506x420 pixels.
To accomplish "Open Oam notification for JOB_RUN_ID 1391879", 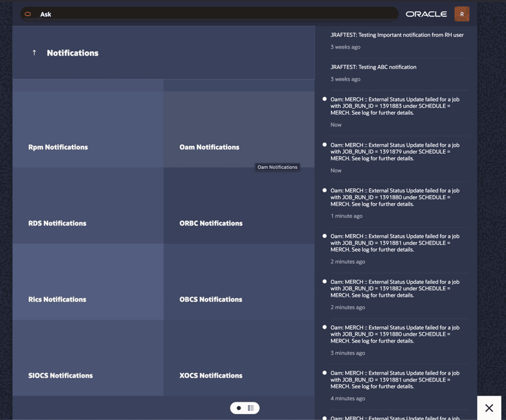I will point(396,158).
